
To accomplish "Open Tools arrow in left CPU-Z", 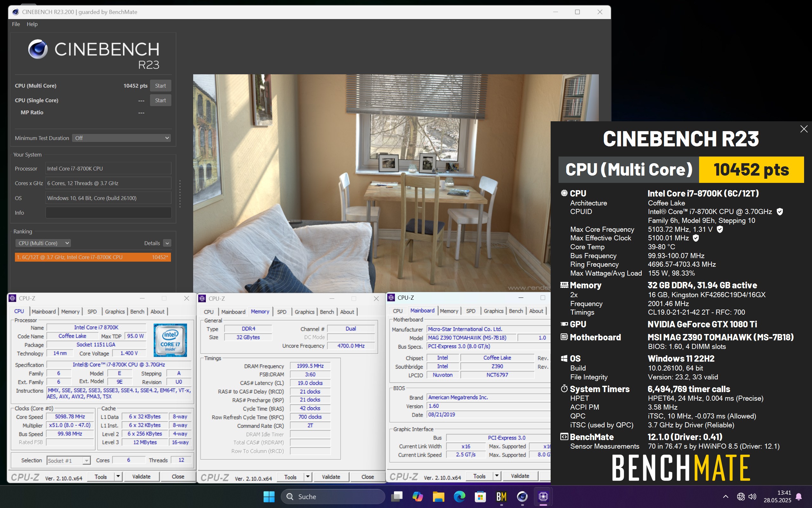I will click(118, 477).
